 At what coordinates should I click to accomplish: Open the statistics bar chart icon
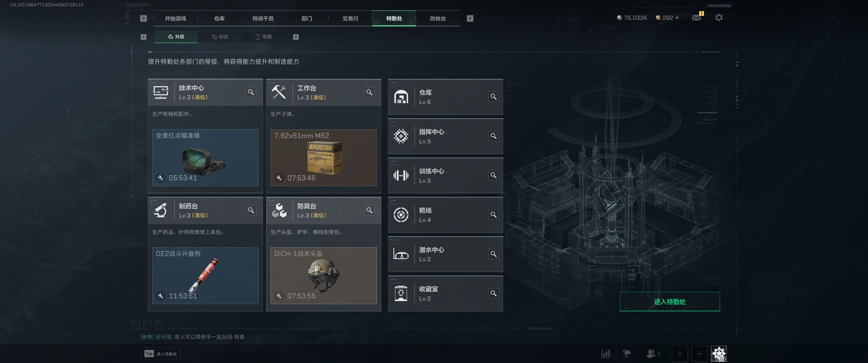pyautogui.click(x=606, y=354)
